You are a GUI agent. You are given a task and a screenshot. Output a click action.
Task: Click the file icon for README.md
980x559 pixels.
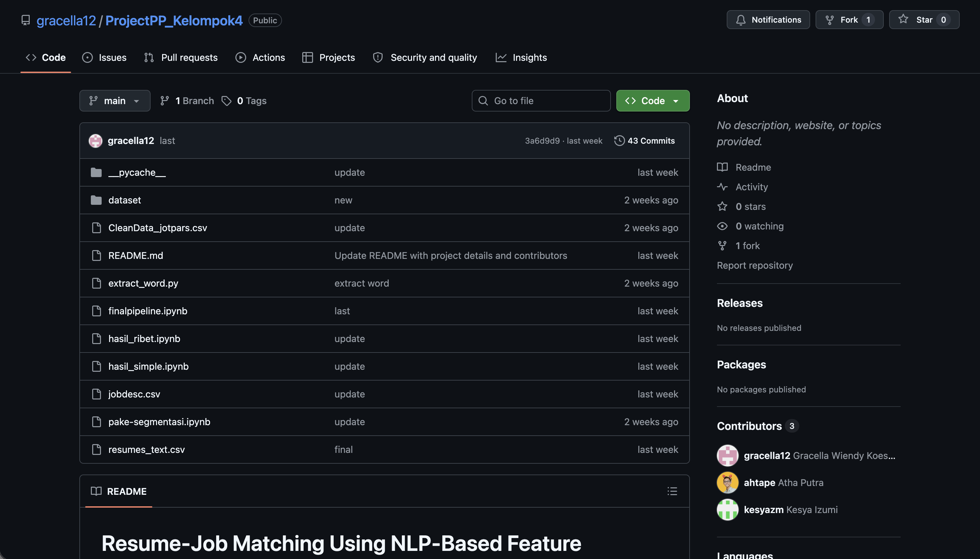click(96, 255)
